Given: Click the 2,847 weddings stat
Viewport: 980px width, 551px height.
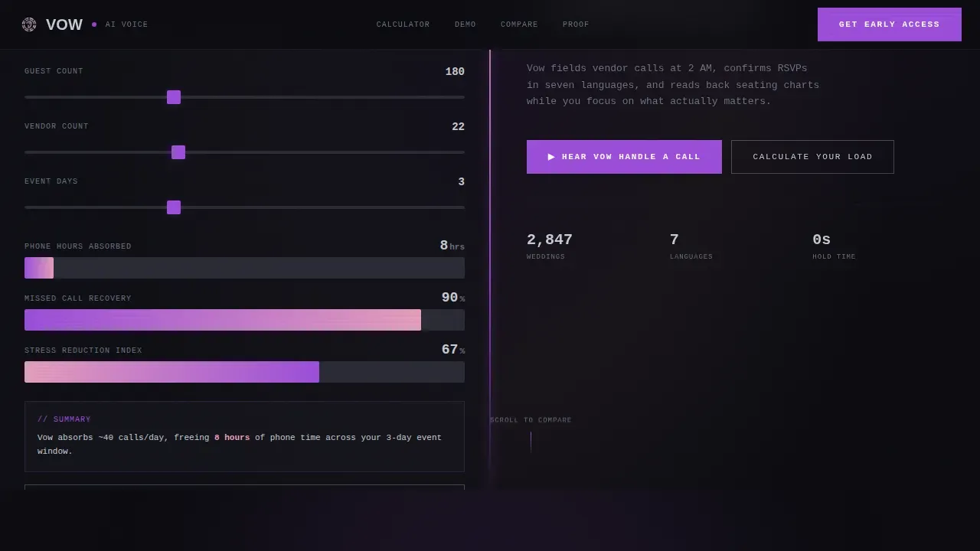Looking at the screenshot, I should pos(550,240).
